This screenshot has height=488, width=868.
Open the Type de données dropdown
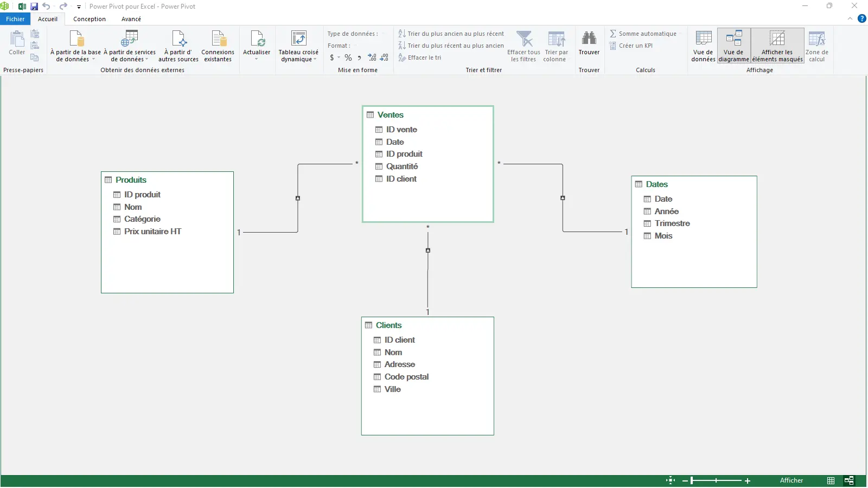(356, 34)
